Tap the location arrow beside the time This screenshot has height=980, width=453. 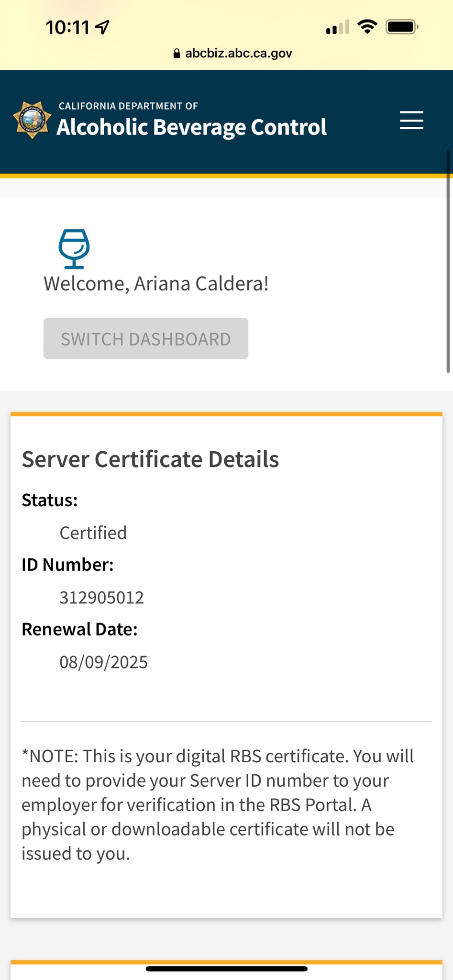coord(102,28)
